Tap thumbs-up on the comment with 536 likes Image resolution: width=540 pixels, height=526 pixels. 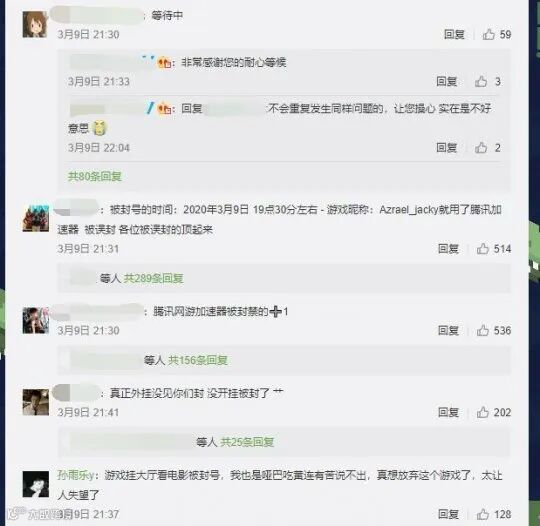click(x=483, y=330)
